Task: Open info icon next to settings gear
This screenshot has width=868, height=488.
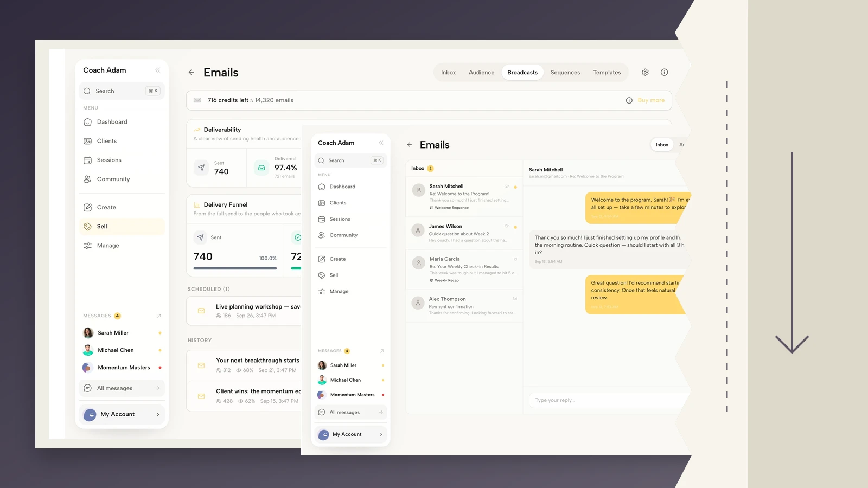Action: pos(664,72)
